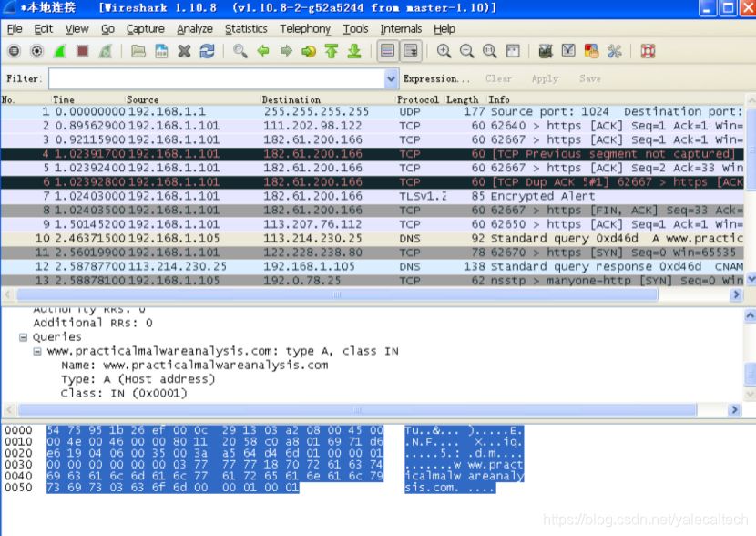
Task: Select packet 12 DNS query response
Action: click(373, 266)
